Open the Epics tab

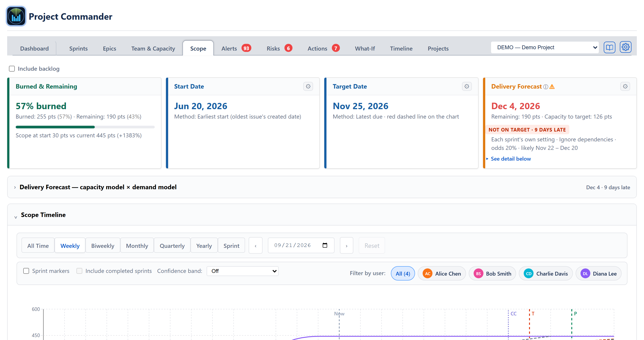click(109, 49)
